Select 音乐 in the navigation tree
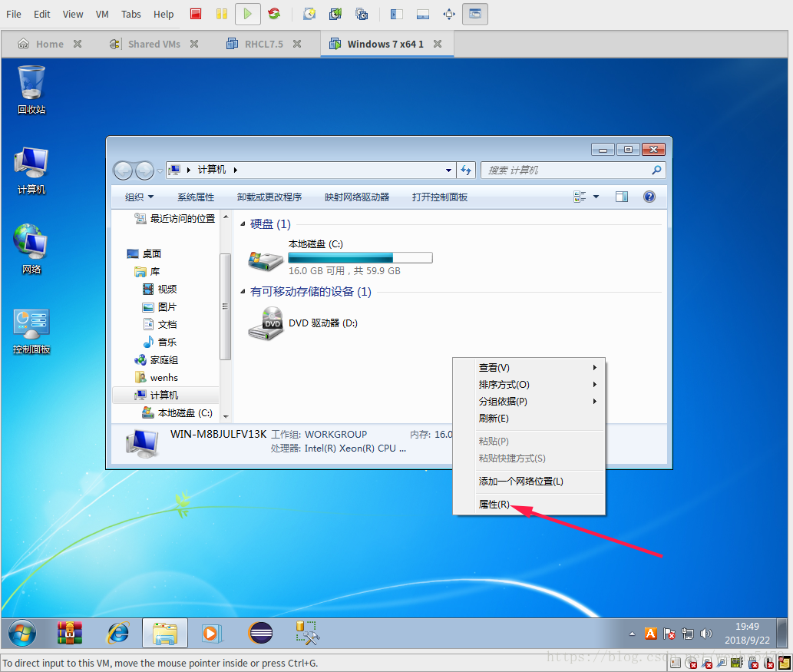The height and width of the screenshot is (672, 793). (x=167, y=342)
